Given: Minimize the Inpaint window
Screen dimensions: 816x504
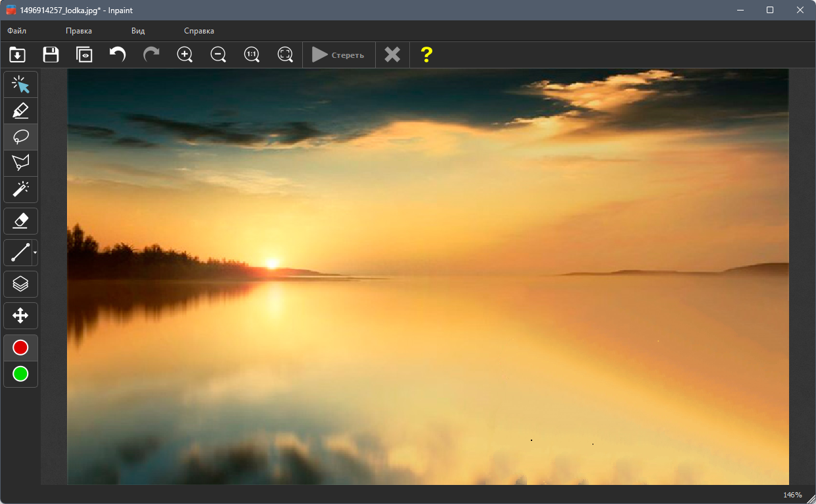Looking at the screenshot, I should point(740,10).
